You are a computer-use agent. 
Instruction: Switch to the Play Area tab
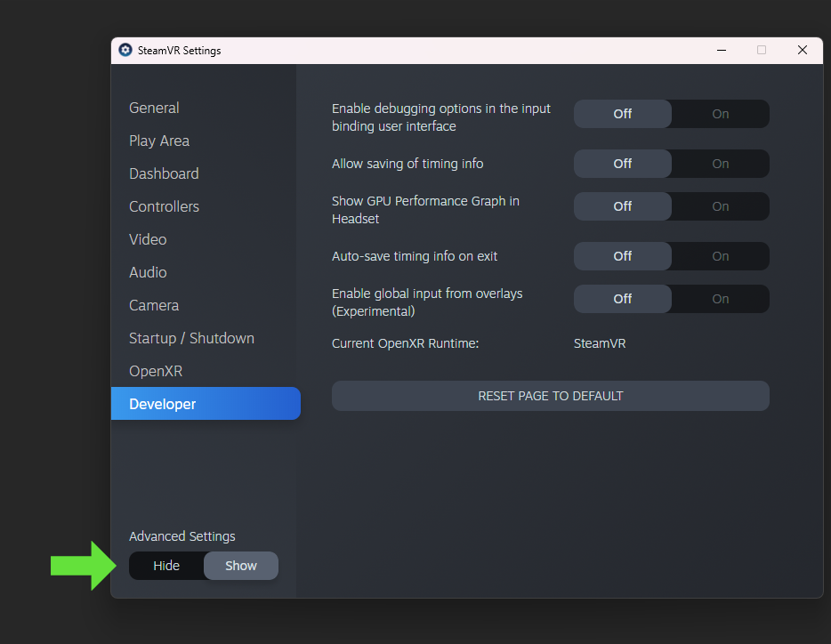[159, 141]
